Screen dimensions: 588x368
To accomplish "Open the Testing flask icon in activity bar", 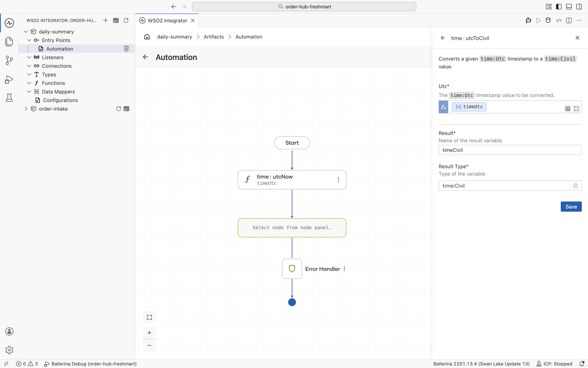I will tap(9, 98).
